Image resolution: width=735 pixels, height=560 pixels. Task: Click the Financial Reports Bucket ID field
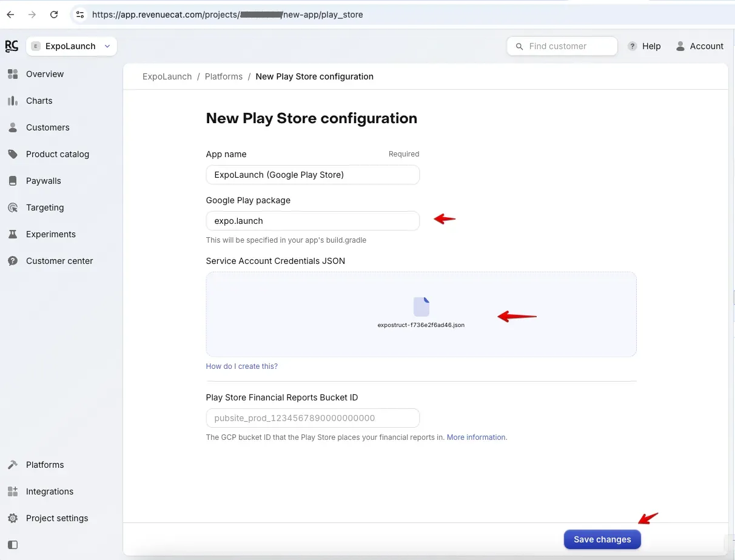tap(313, 418)
